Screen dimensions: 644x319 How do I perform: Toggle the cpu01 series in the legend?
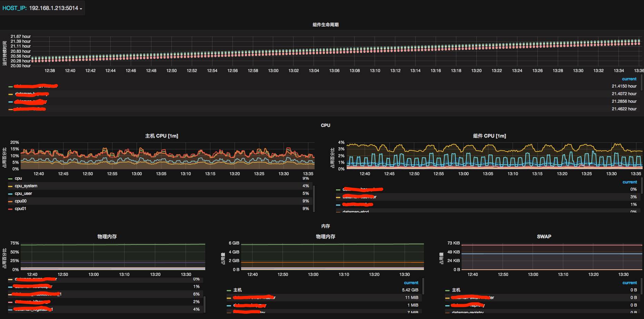pyautogui.click(x=20, y=209)
